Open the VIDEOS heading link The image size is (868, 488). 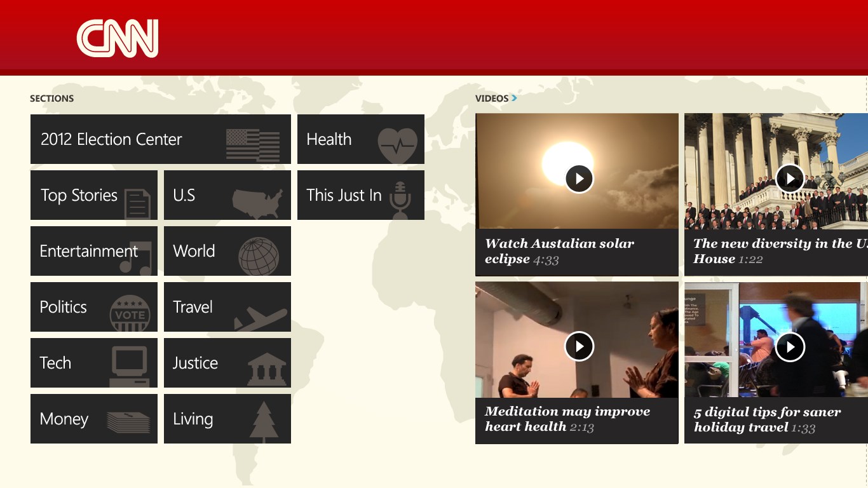point(492,98)
